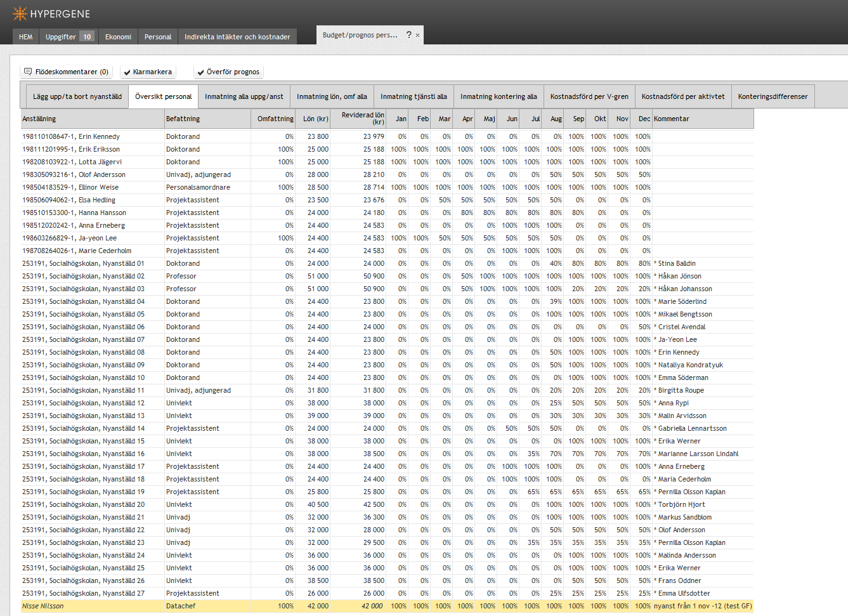
Task: Switch to Inmatning tjänstl alla tab
Action: pos(414,96)
